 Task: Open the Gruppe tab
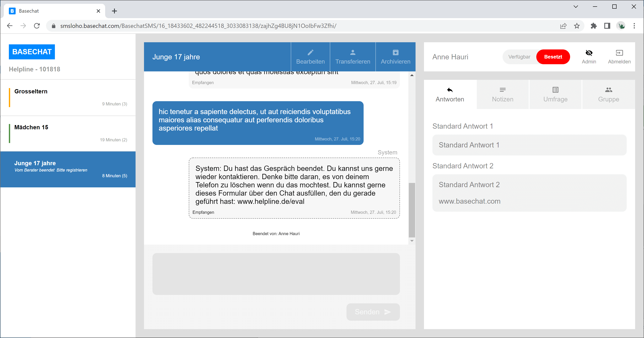coord(608,95)
